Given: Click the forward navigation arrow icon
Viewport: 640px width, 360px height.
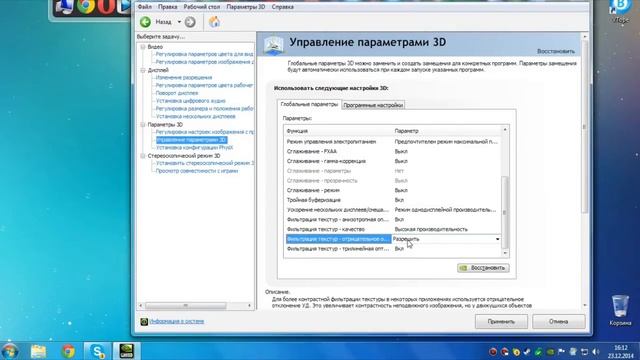Looking at the screenshot, I should [x=190, y=22].
